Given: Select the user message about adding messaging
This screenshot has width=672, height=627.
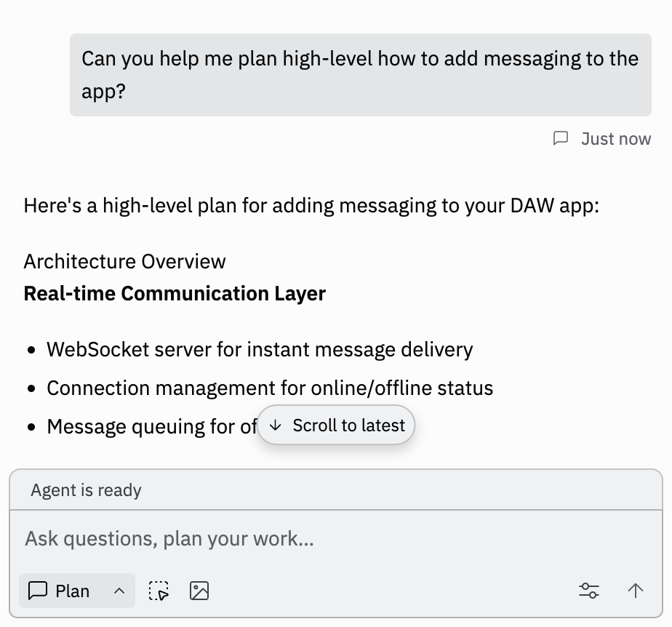Looking at the screenshot, I should tap(361, 75).
